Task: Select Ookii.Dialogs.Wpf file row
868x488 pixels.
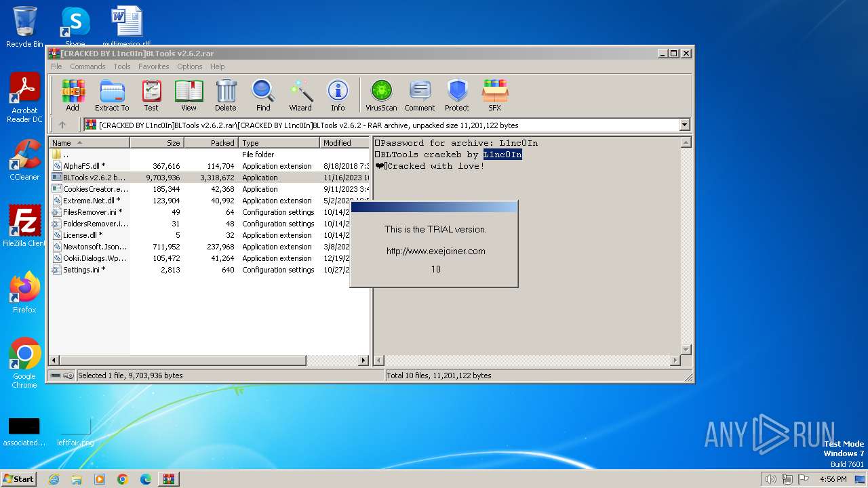Action: point(200,258)
